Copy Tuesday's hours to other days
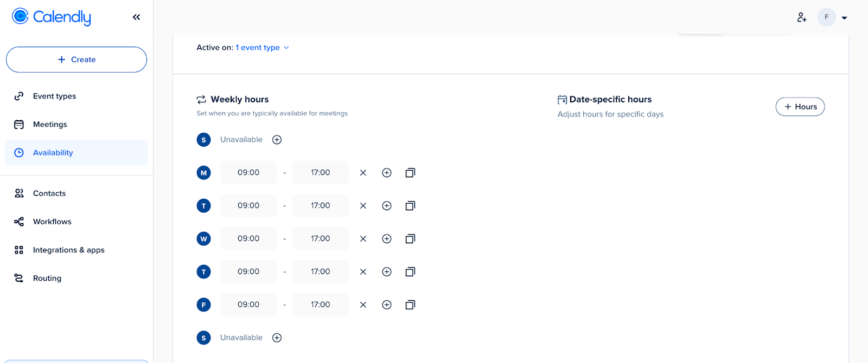The height and width of the screenshot is (363, 868). pos(410,206)
